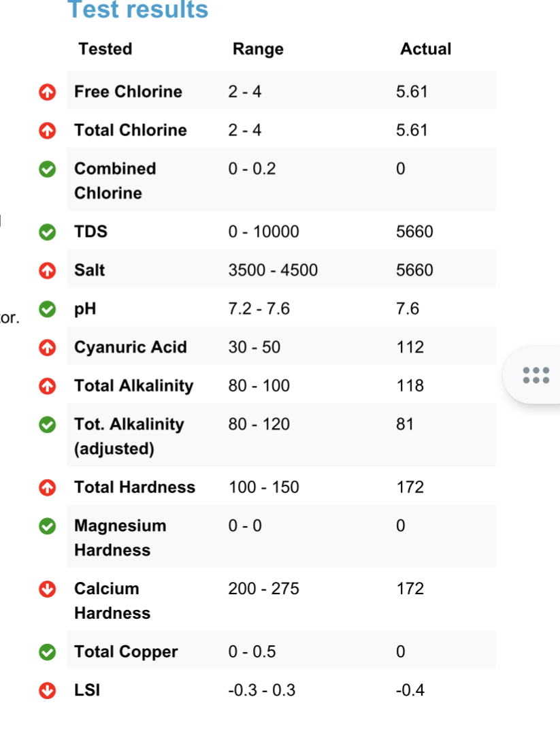This screenshot has width=560, height=744.
Task: Open the six-dot grip handle widget
Action: tap(536, 375)
